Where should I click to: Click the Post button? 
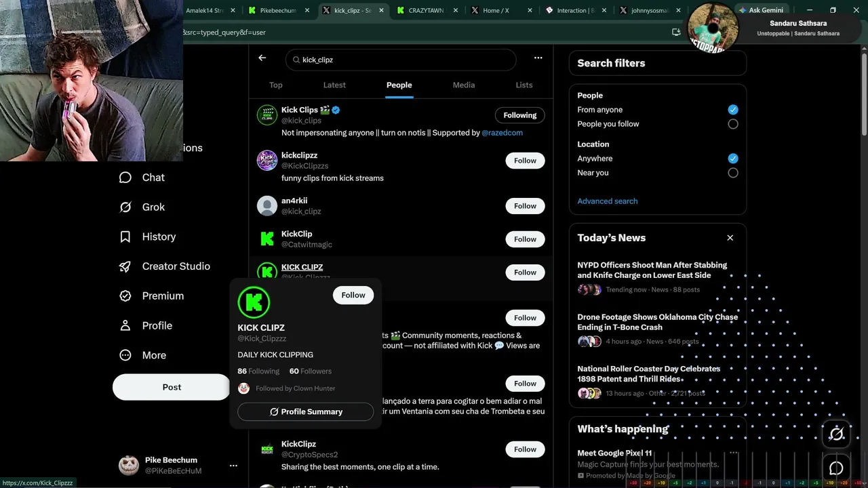[x=172, y=387]
